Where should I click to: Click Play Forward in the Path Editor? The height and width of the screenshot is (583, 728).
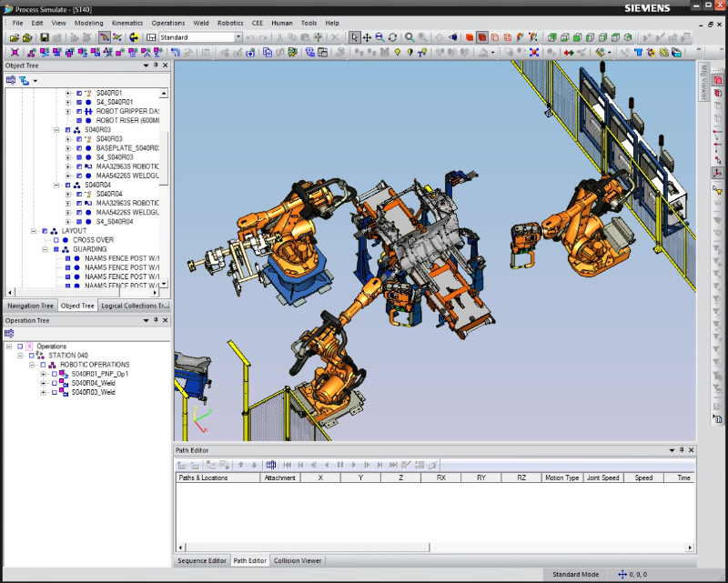click(354, 465)
